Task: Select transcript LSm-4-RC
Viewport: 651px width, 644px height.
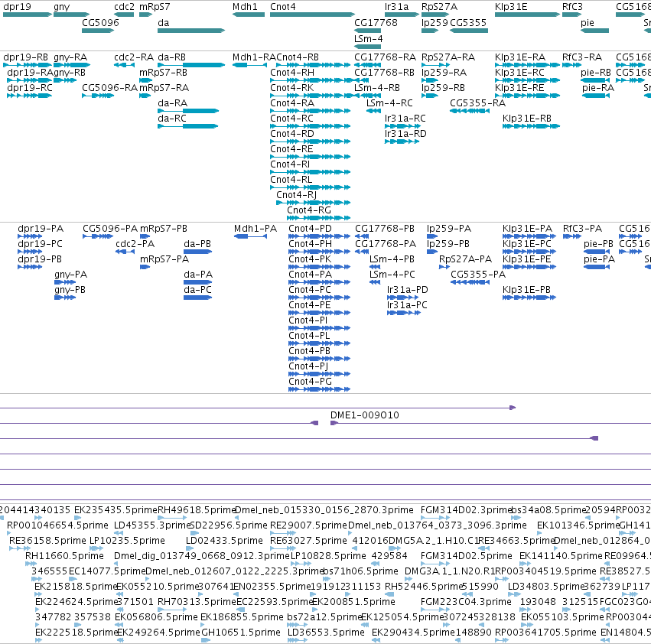Action: click(373, 111)
